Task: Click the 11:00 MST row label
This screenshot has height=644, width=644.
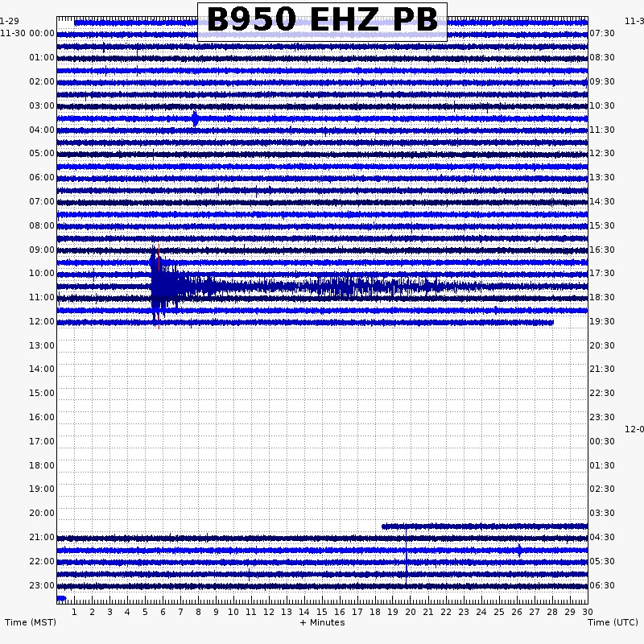Action: point(42,297)
